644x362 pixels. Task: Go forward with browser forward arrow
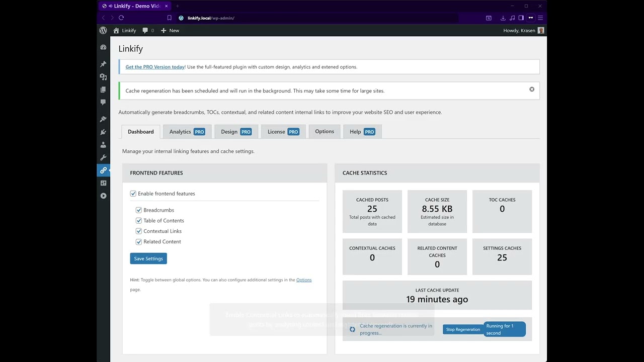point(112,18)
